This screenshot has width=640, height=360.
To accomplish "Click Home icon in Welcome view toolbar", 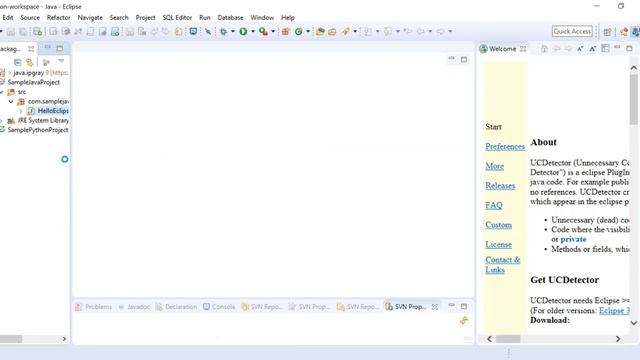I will click(544, 49).
